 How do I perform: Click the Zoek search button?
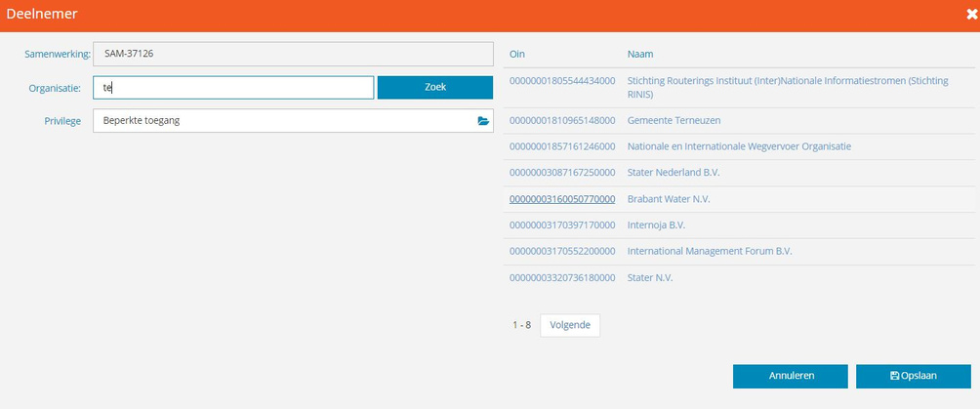(435, 88)
